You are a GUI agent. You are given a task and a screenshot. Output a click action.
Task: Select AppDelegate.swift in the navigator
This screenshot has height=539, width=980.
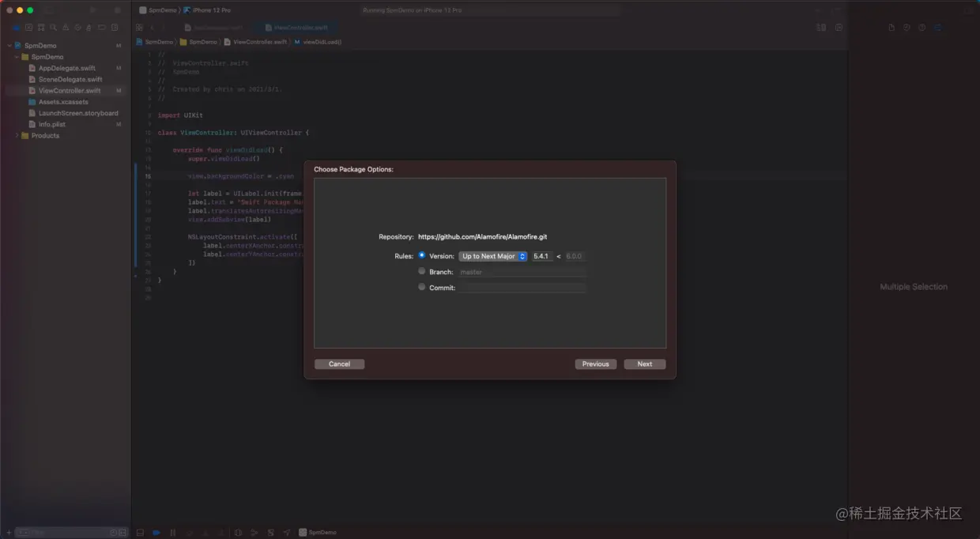(66, 68)
